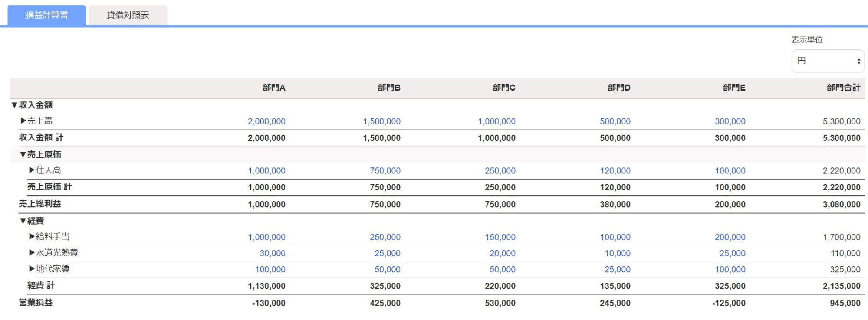Viewport: 868px width, 320px height.
Task: Open 部門C 仕入高 amount 250,000
Action: click(x=500, y=171)
